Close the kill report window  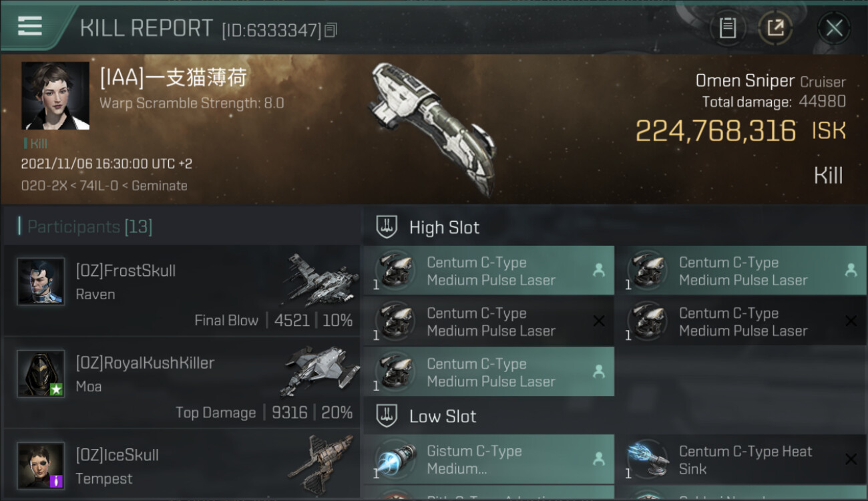point(834,28)
